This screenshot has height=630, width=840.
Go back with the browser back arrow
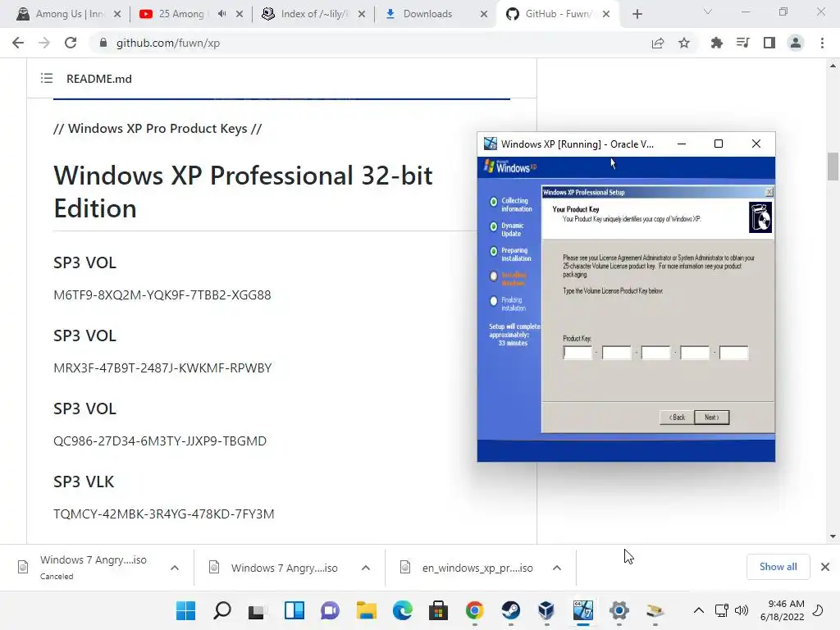[18, 43]
